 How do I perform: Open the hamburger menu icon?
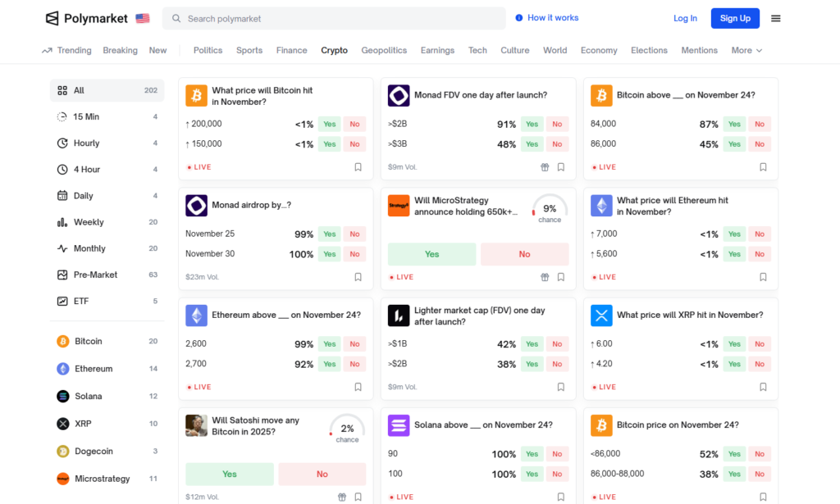[x=775, y=18]
